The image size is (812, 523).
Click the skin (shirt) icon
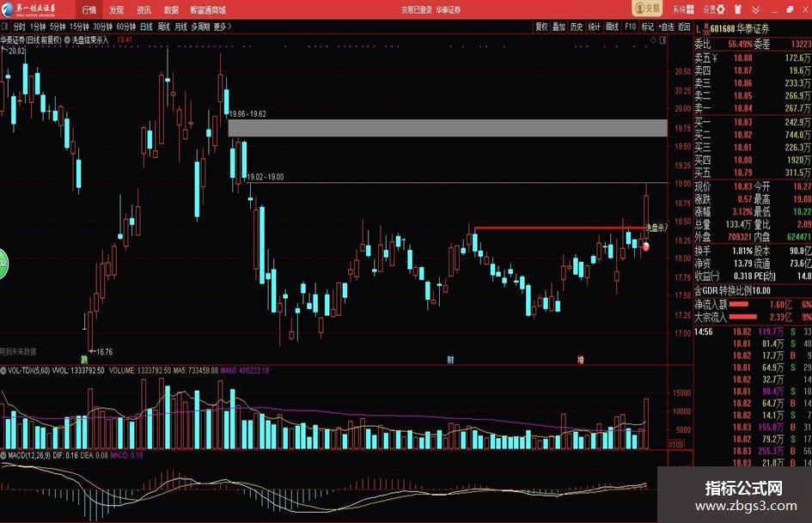[738, 9]
